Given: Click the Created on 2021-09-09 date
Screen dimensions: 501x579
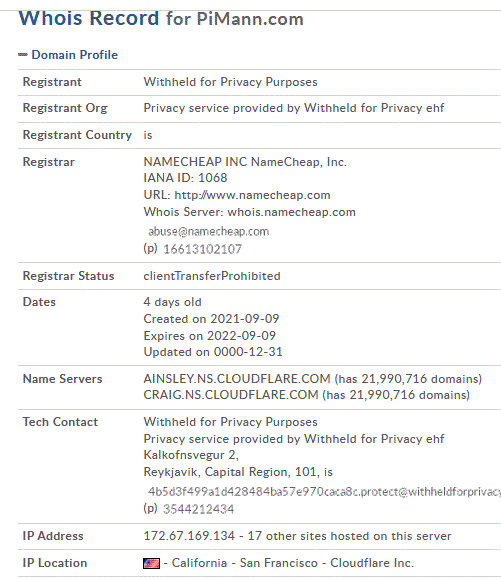Looking at the screenshot, I should [x=211, y=318].
